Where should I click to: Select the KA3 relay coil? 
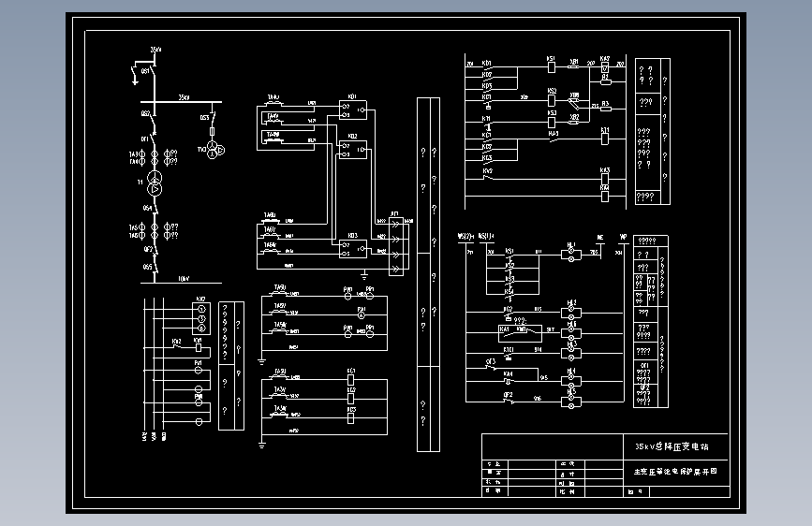pos(604,180)
